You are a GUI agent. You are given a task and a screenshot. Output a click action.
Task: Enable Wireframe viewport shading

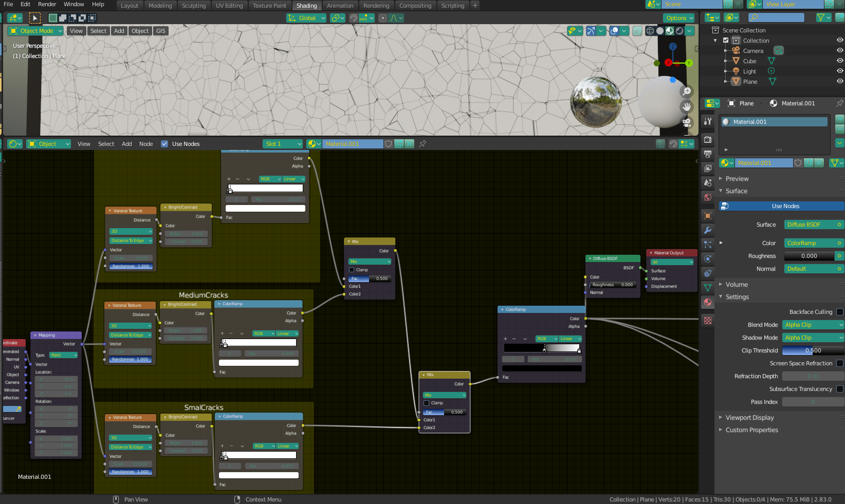click(649, 31)
